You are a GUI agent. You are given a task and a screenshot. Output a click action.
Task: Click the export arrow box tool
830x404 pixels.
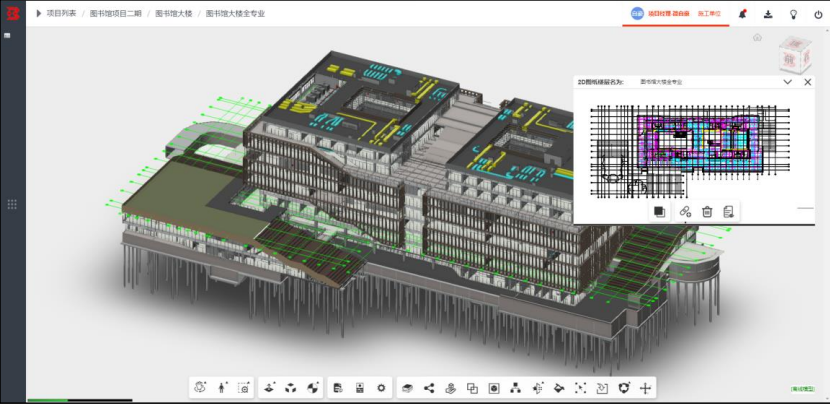click(602, 388)
